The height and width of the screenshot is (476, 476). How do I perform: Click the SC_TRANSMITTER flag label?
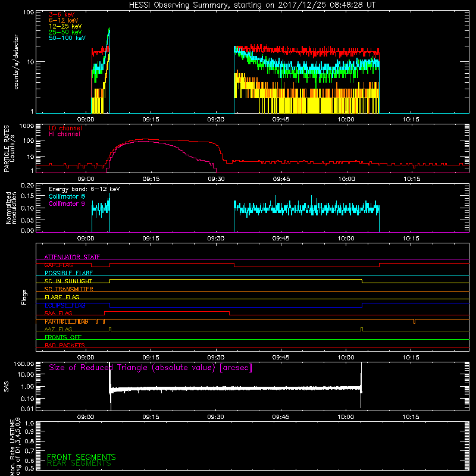[x=68, y=289]
